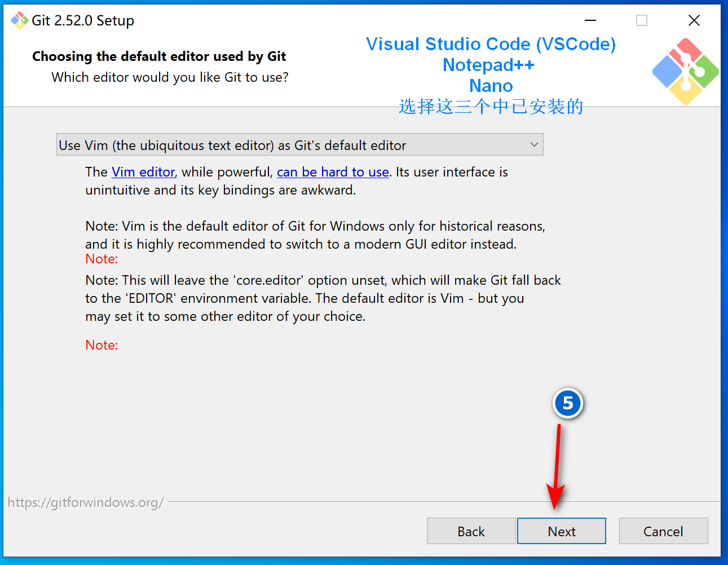The width and height of the screenshot is (728, 565).
Task: Click the colorful Git logo in the header
Action: click(685, 71)
